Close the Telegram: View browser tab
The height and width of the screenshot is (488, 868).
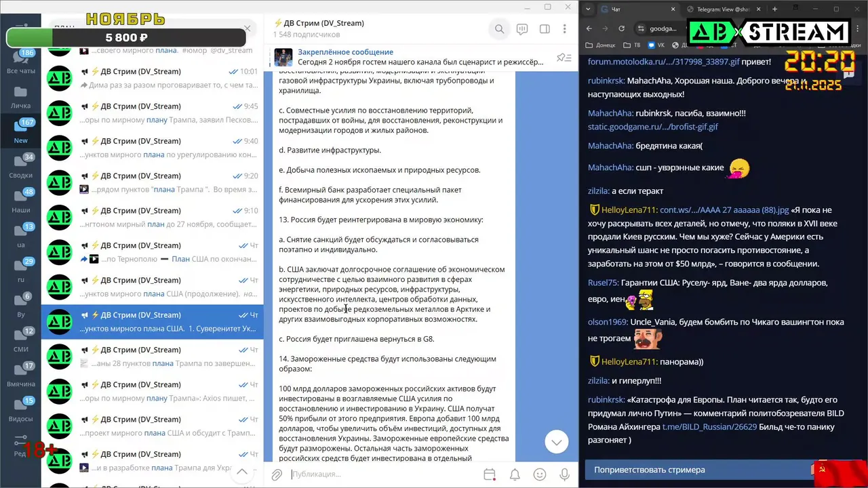(x=758, y=9)
